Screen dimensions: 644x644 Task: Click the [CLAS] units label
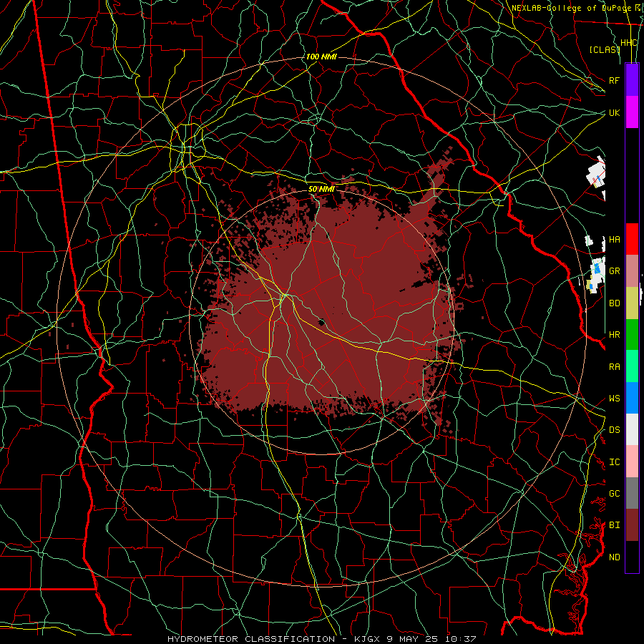(605, 49)
